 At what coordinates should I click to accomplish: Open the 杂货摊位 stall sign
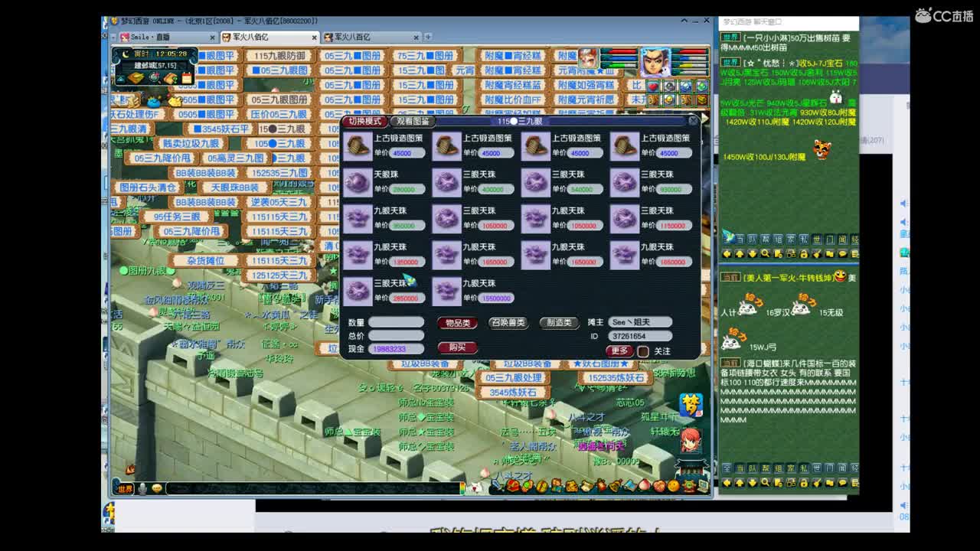pyautogui.click(x=205, y=261)
